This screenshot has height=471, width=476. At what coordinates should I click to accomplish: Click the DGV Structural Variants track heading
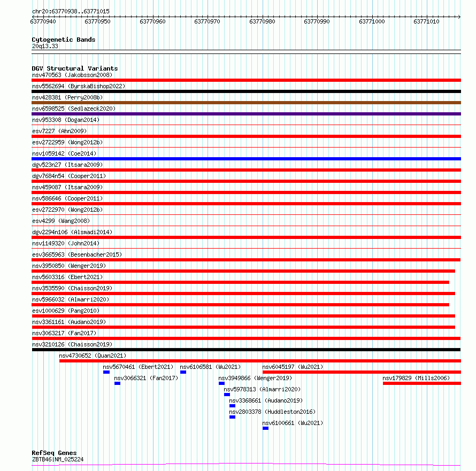[x=75, y=68]
